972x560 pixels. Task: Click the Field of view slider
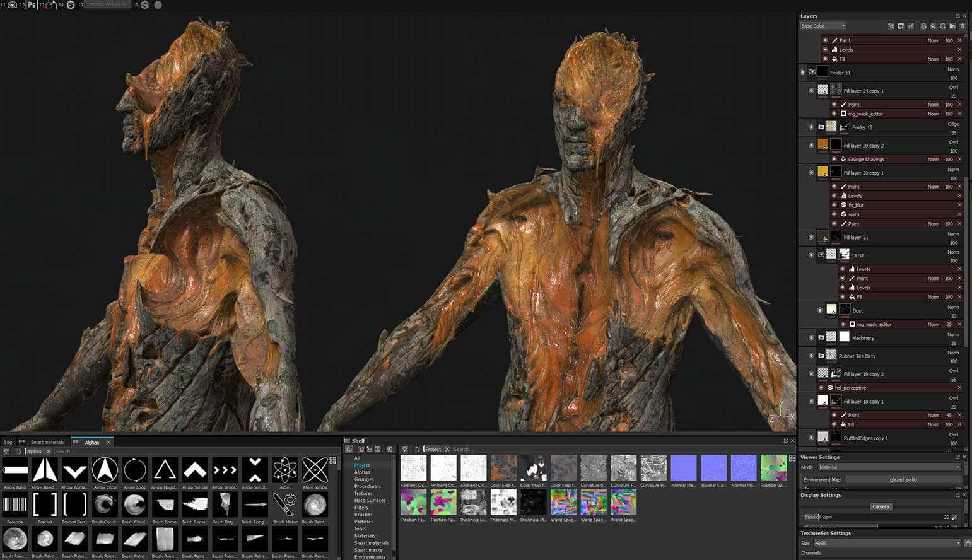(x=877, y=517)
